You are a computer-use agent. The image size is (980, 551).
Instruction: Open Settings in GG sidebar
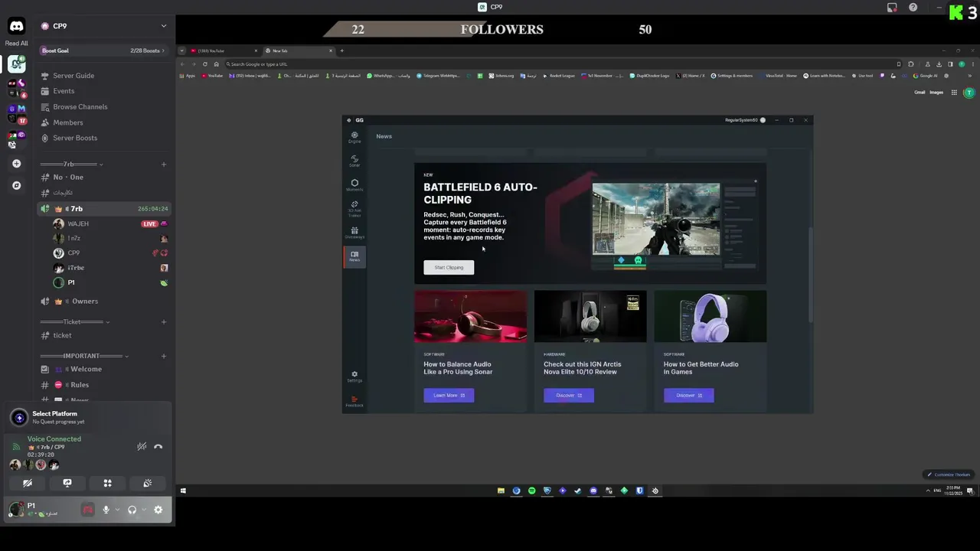[354, 377]
